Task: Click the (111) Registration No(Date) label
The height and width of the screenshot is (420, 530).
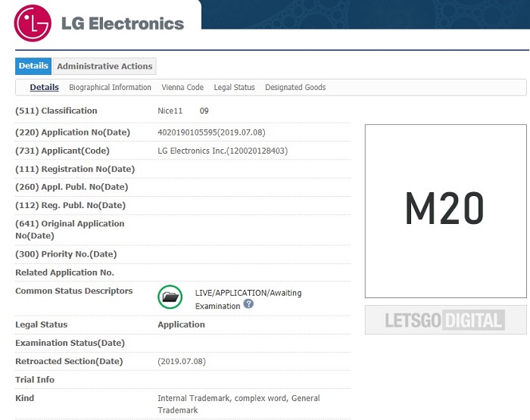Action: [75, 169]
